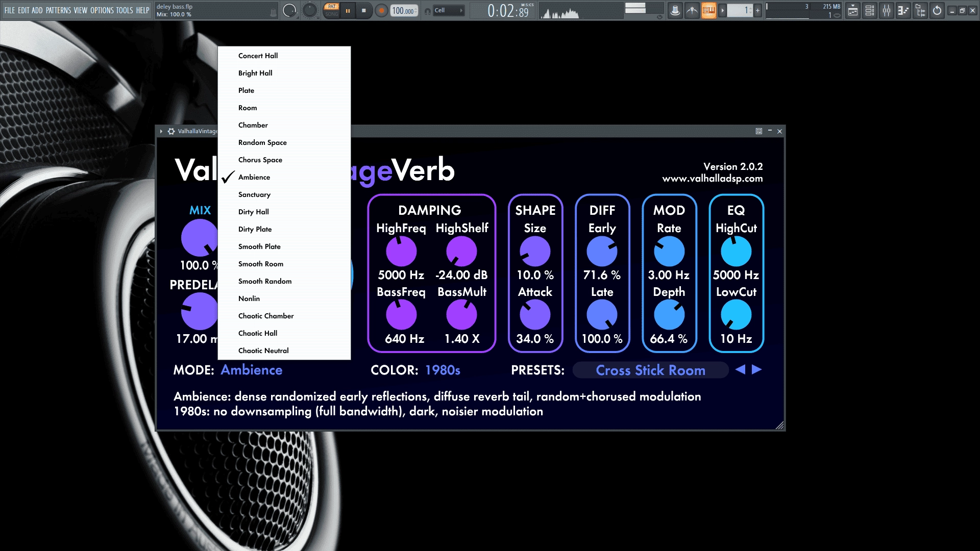Screen dimensions: 980x551
Task: Open the Cross Stick Room presets menu
Action: [650, 370]
